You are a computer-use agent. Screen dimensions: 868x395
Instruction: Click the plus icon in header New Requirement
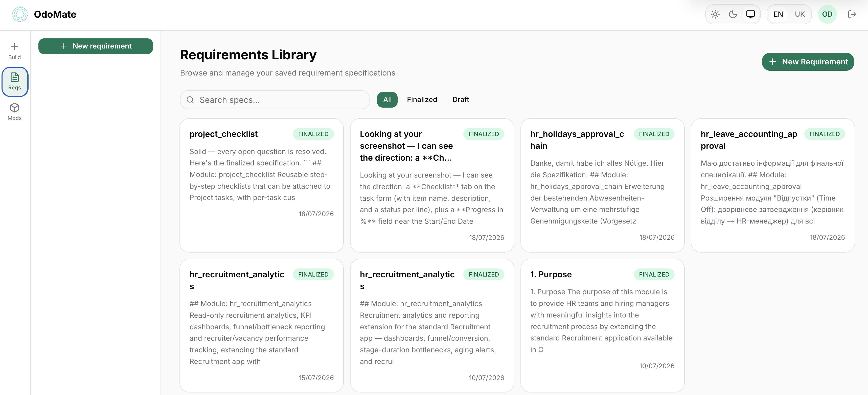click(x=772, y=62)
